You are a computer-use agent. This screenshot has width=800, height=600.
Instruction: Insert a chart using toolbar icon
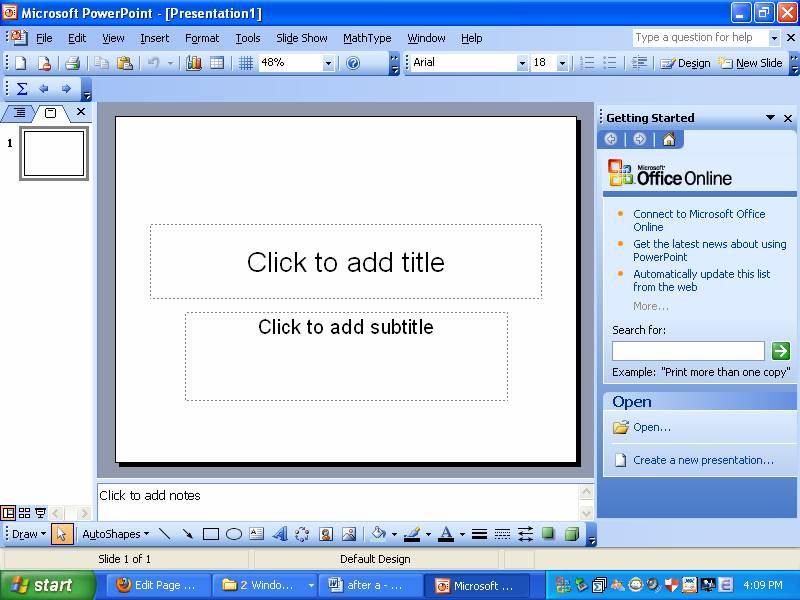click(194, 63)
